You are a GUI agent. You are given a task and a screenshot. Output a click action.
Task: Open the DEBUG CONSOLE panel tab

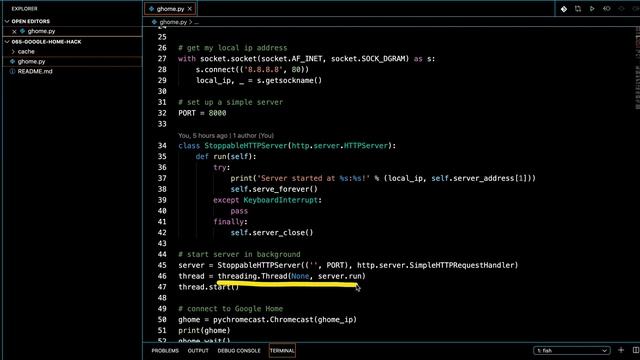[239, 351]
